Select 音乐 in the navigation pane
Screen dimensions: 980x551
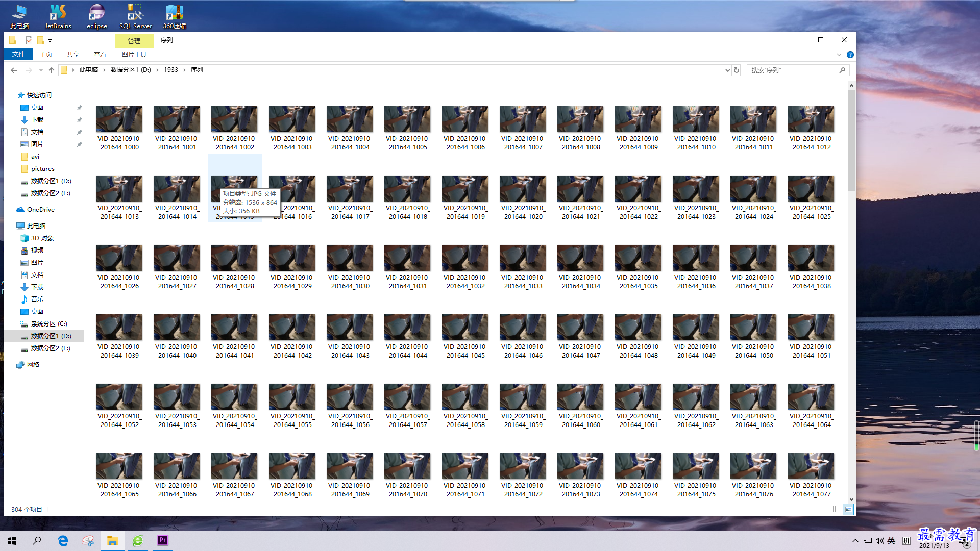37,299
